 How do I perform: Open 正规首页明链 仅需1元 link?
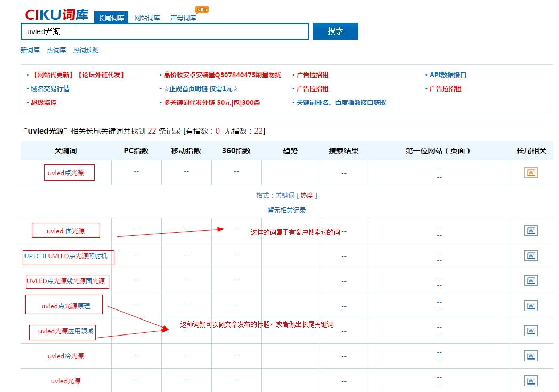point(201,89)
